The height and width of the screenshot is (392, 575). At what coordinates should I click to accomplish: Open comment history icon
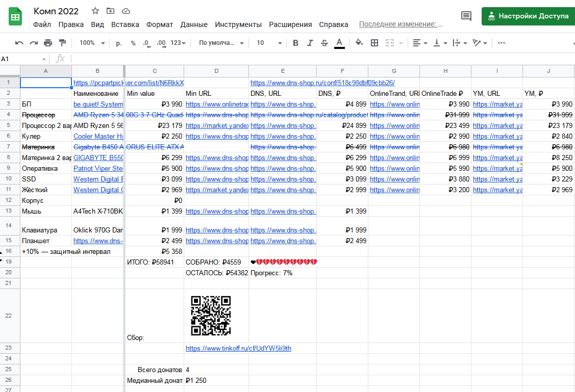click(466, 16)
